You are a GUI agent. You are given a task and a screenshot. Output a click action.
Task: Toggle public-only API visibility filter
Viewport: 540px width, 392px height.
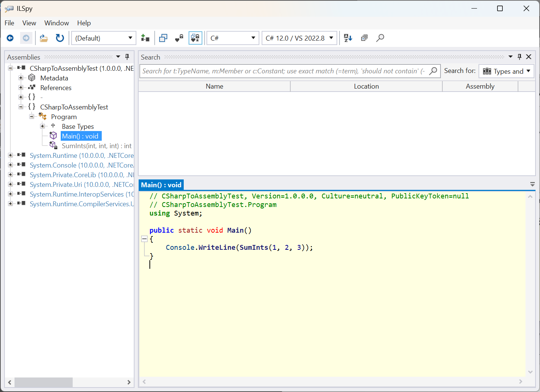179,38
